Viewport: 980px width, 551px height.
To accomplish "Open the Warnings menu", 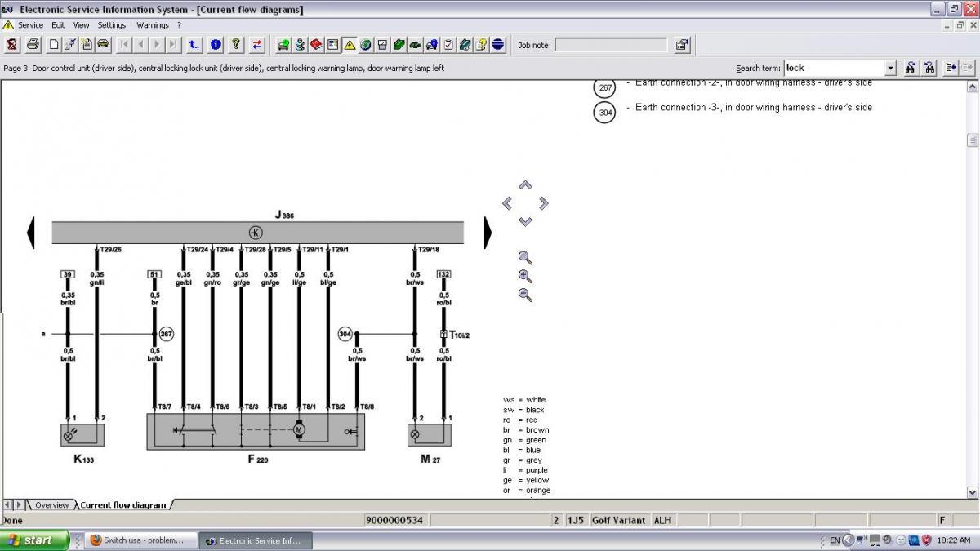I will coord(152,25).
